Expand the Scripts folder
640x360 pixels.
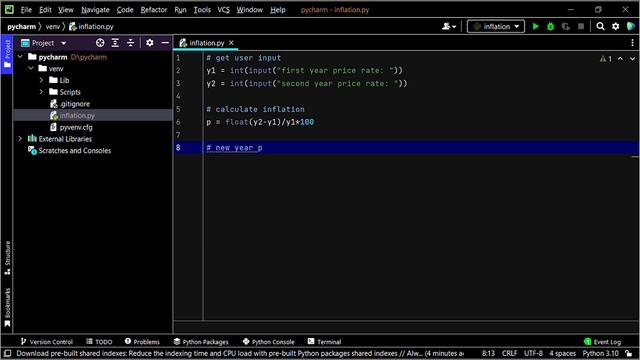tap(42, 92)
